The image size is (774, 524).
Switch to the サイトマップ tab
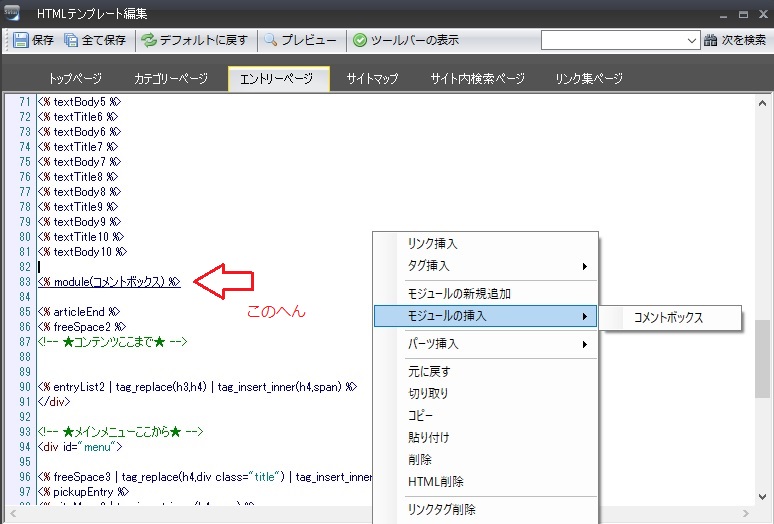[x=372, y=79]
